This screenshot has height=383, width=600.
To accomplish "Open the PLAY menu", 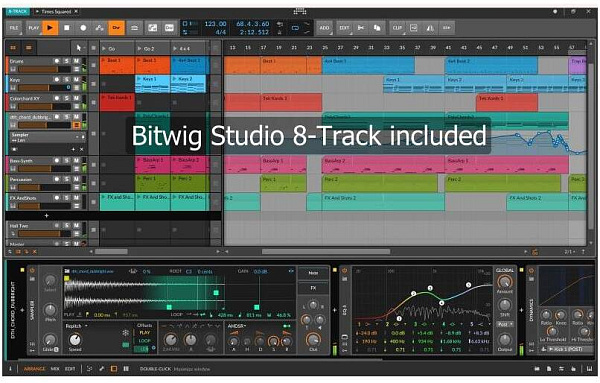I will (34, 28).
